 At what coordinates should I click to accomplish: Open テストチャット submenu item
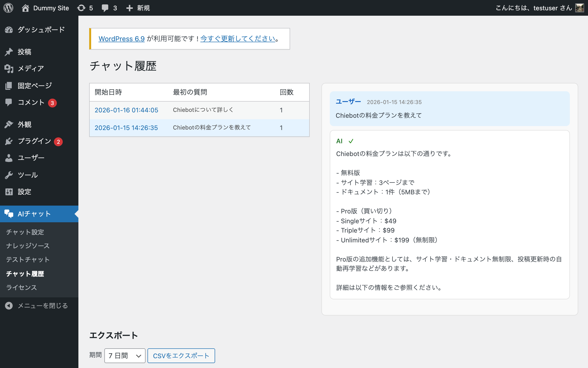coord(28,260)
